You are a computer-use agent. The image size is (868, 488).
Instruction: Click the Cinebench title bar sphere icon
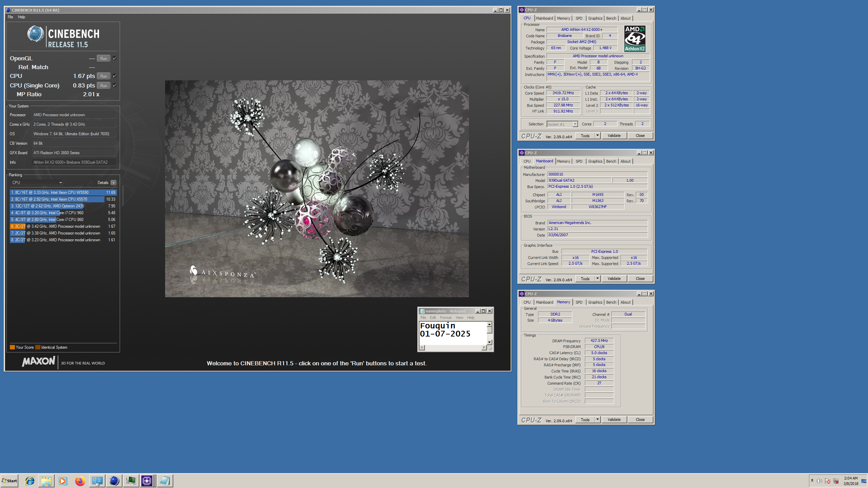(8, 10)
